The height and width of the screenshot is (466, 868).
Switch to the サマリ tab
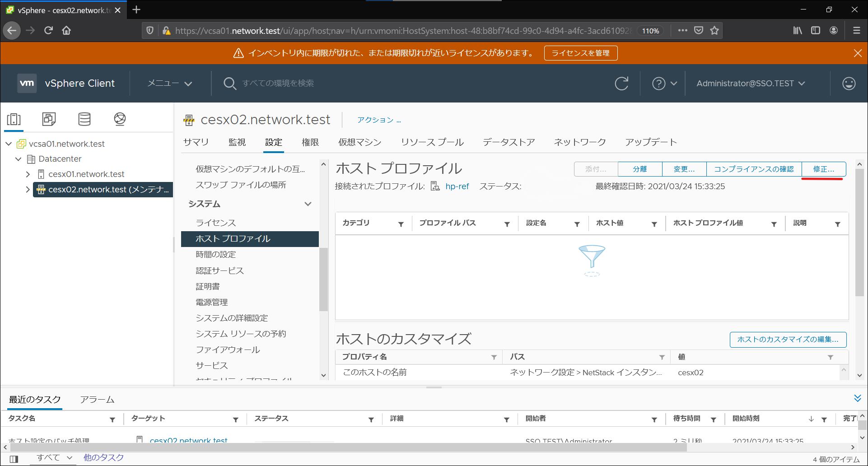click(196, 142)
